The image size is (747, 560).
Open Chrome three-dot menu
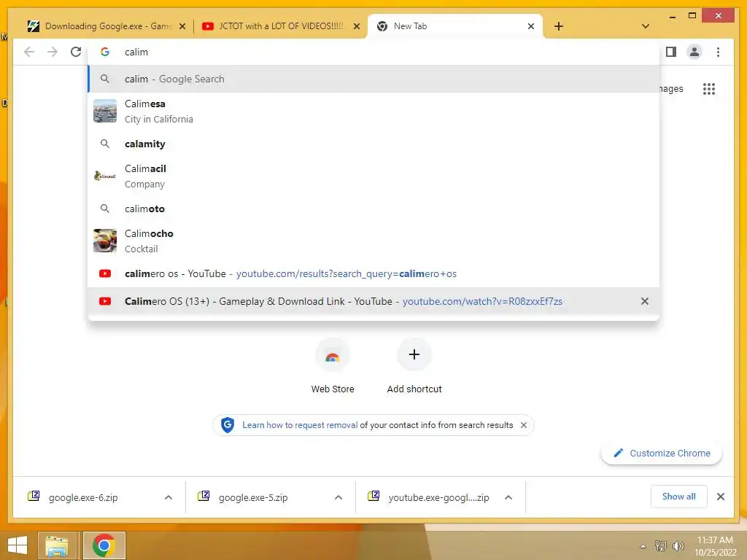coord(718,52)
